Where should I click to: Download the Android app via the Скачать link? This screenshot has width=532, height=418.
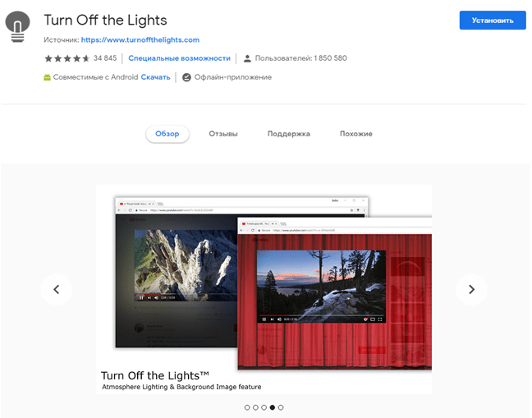click(155, 77)
